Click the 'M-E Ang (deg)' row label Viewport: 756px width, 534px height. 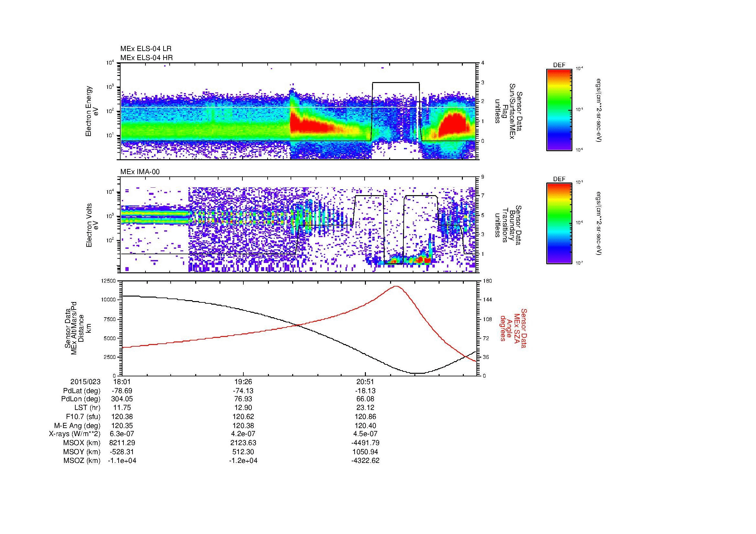77,425
